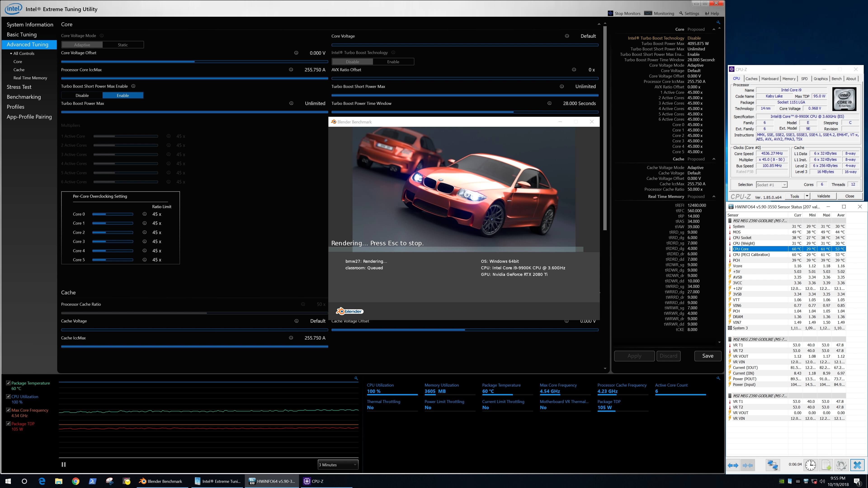Screen dimensions: 868x488
Task: Select Static core voltage mode
Action: pos(123,45)
